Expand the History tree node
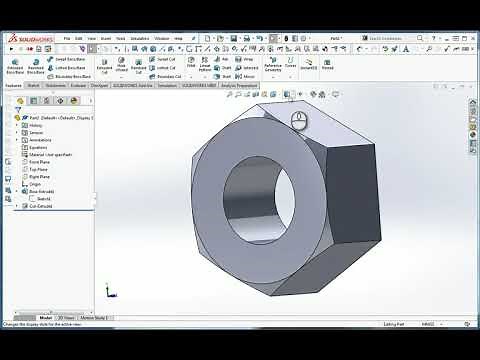480x360 pixels. (x=17, y=125)
